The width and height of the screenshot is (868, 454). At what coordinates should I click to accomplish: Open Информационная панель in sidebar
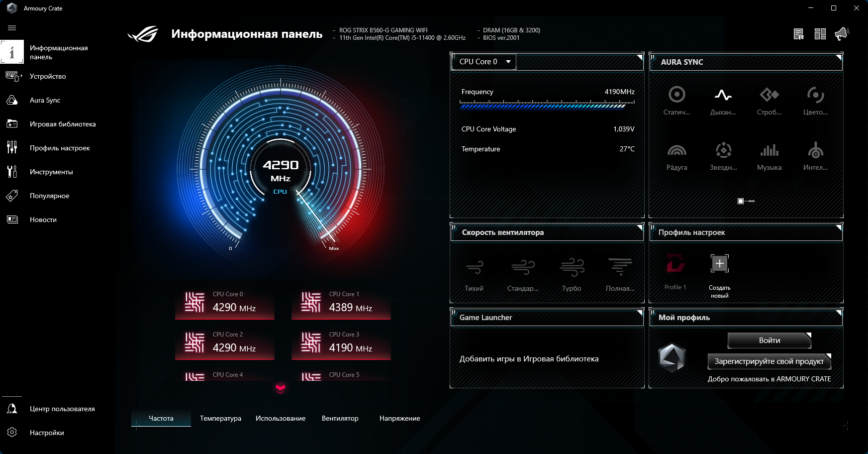pyautogui.click(x=59, y=52)
